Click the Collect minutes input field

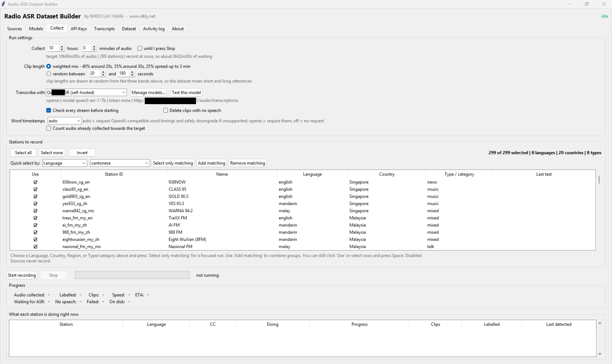[87, 48]
